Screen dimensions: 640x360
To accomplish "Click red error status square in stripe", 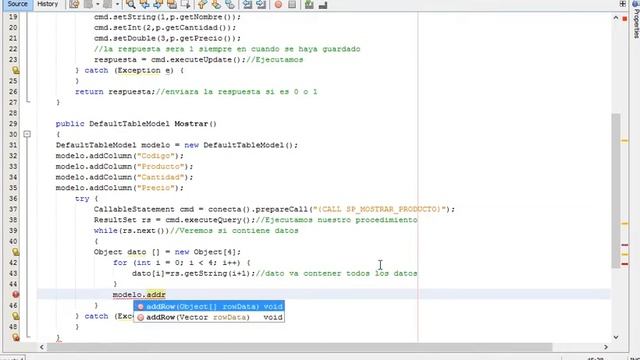I will tap(624, 19).
